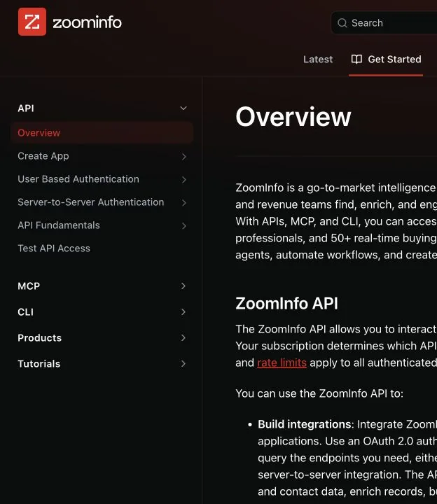
Task: Click the ZoomInfo red logo icon
Action: click(32, 22)
